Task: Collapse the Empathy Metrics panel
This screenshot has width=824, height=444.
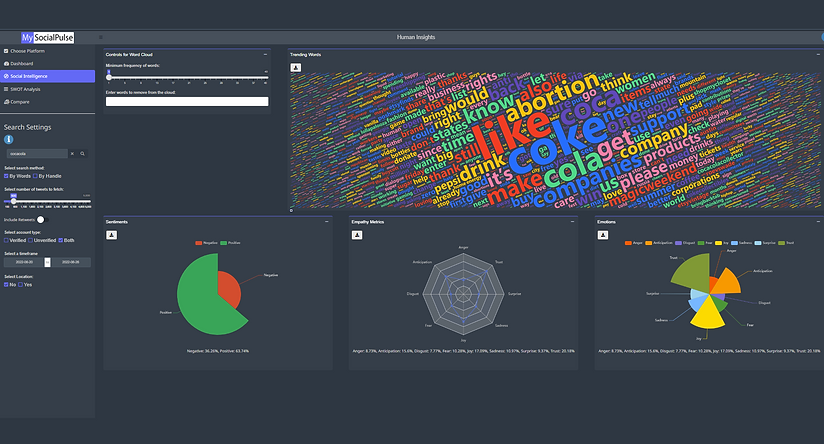Action: [573, 222]
